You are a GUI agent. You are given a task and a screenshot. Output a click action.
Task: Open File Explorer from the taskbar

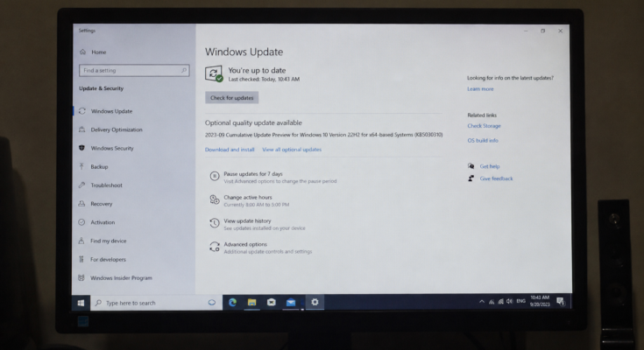tap(251, 303)
